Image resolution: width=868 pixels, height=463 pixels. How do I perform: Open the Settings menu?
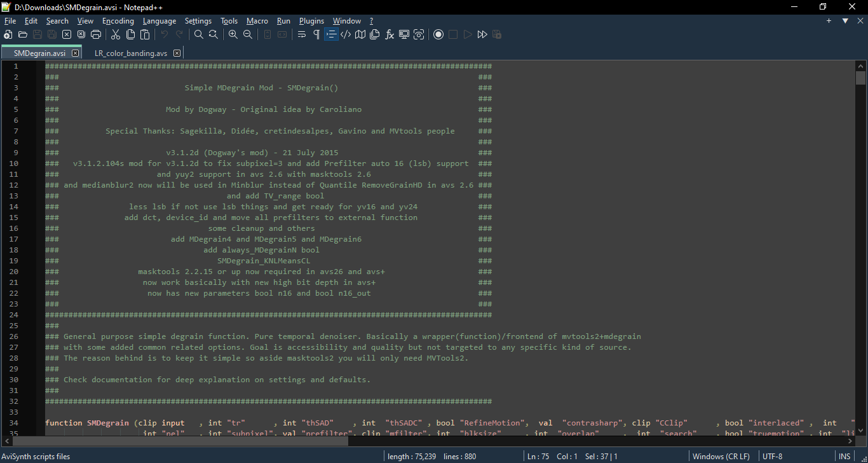[x=198, y=21]
